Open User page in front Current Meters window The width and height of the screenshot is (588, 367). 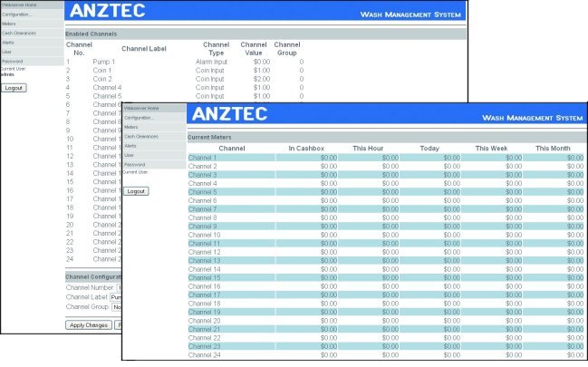click(154, 155)
